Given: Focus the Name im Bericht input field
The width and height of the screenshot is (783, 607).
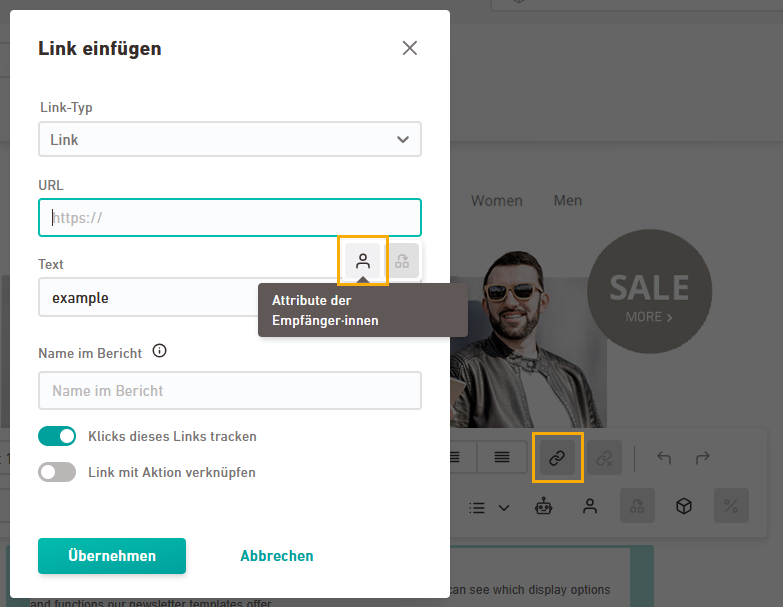Looking at the screenshot, I should click(x=230, y=391).
